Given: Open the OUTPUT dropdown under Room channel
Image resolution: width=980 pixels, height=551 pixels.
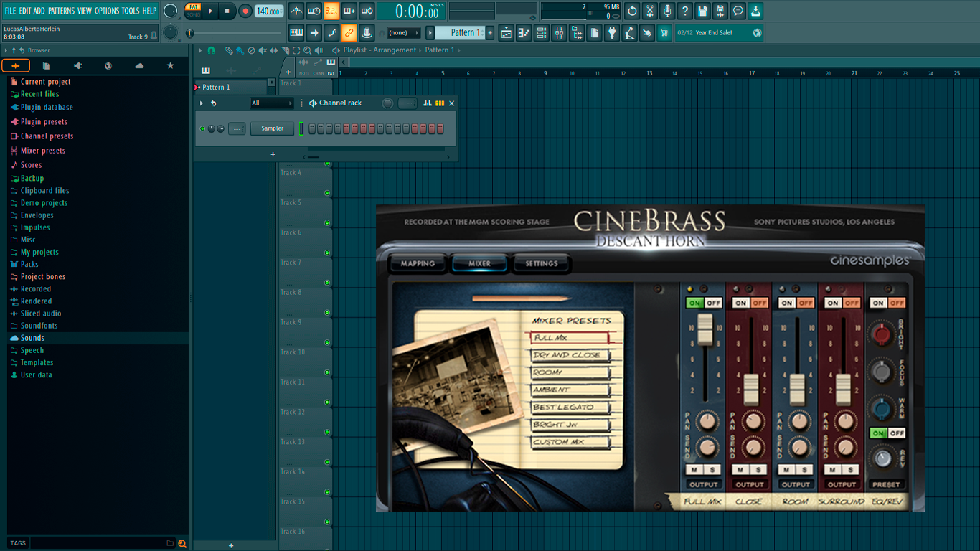Looking at the screenshot, I should (x=796, y=484).
